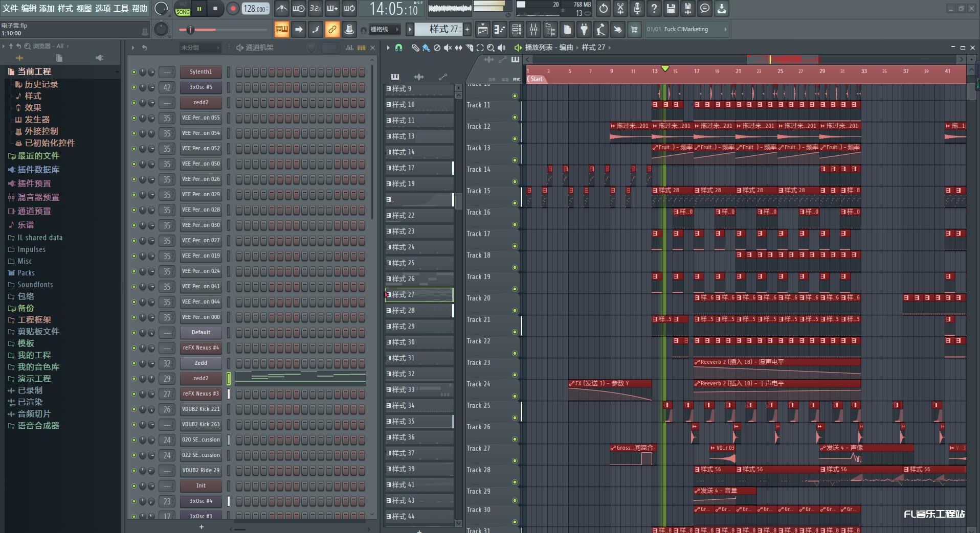Toggle typing keyboard to piano icon
Viewport: 980px width, 533px height.
[x=282, y=30]
